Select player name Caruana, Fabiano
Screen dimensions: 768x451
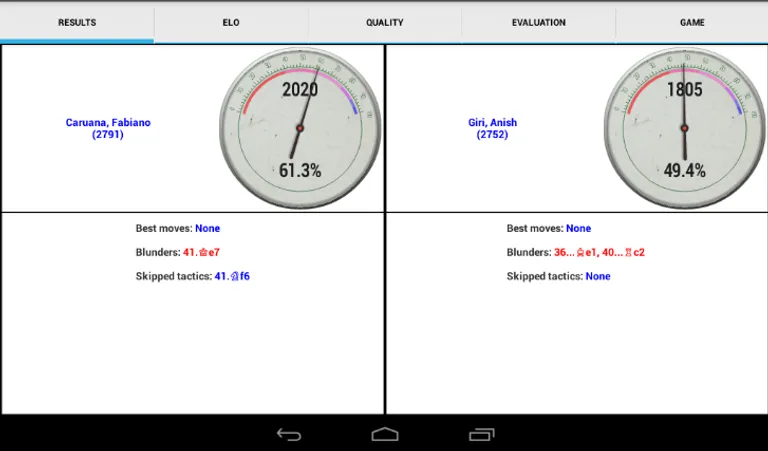[108, 123]
